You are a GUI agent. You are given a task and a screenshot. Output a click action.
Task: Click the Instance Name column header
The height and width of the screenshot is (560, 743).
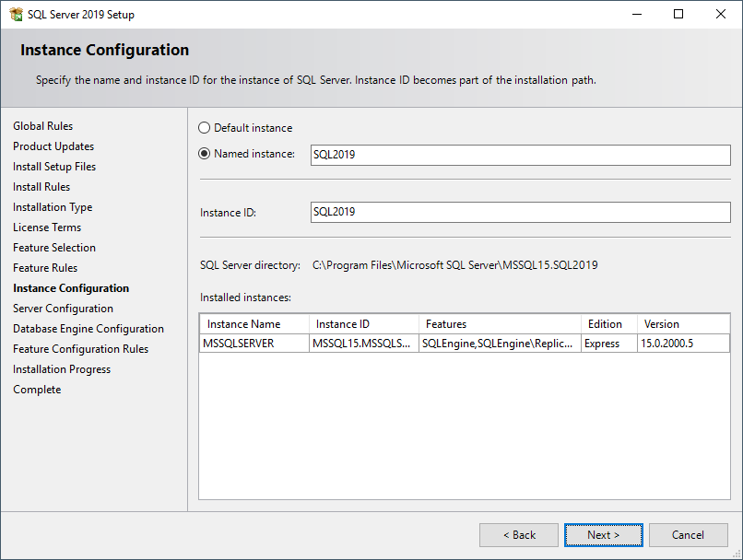click(x=254, y=324)
